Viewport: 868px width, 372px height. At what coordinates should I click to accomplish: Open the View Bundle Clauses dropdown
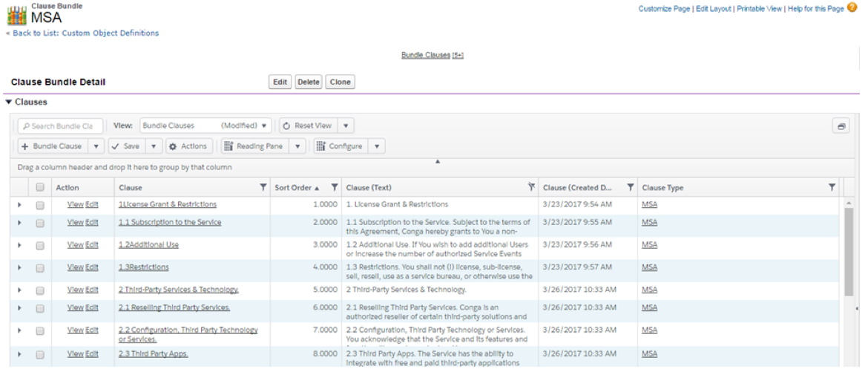click(x=206, y=125)
